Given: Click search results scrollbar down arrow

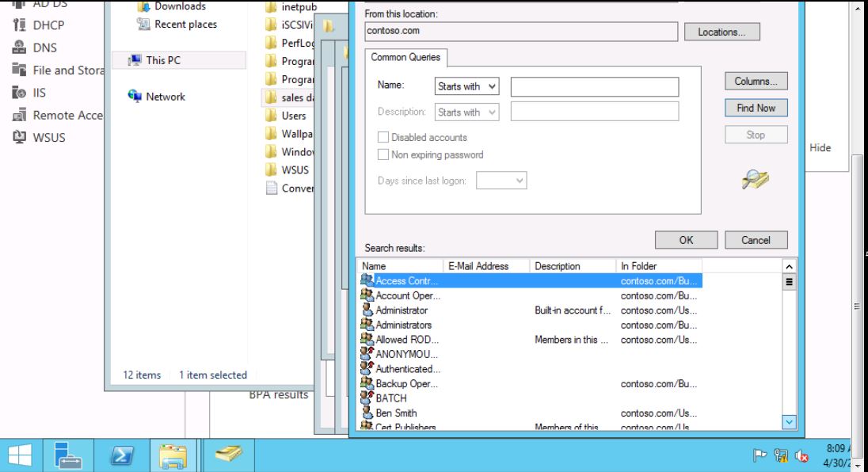Looking at the screenshot, I should [790, 422].
